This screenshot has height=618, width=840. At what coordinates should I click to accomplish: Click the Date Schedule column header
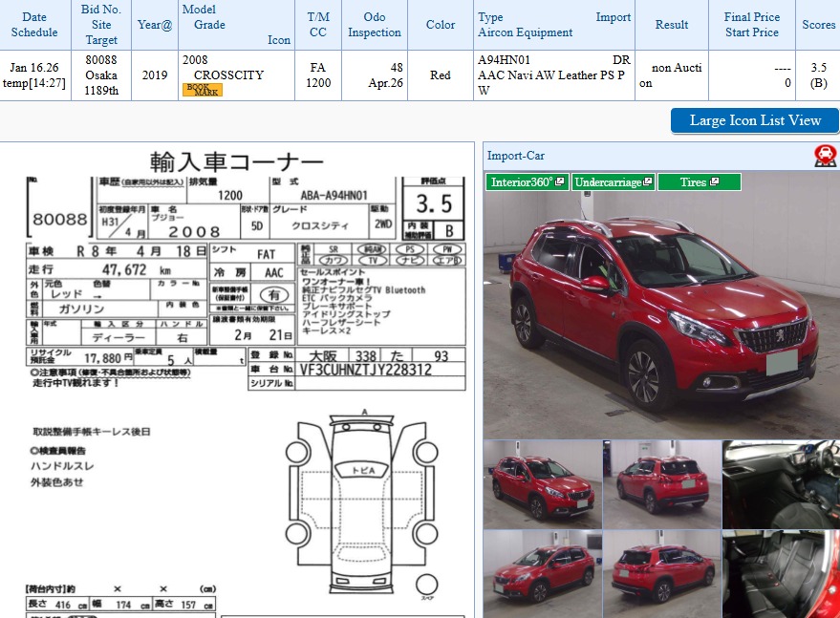(34, 25)
